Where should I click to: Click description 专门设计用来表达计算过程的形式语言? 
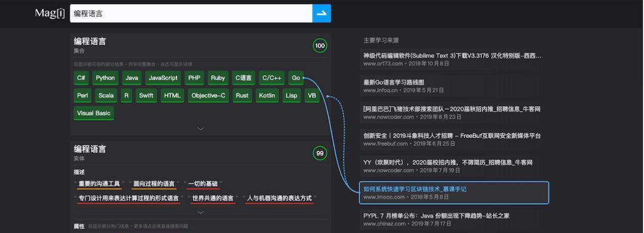(x=129, y=198)
